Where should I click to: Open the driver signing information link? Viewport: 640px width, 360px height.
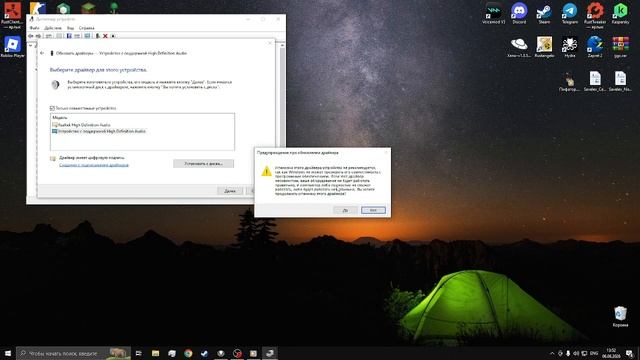pyautogui.click(x=94, y=165)
